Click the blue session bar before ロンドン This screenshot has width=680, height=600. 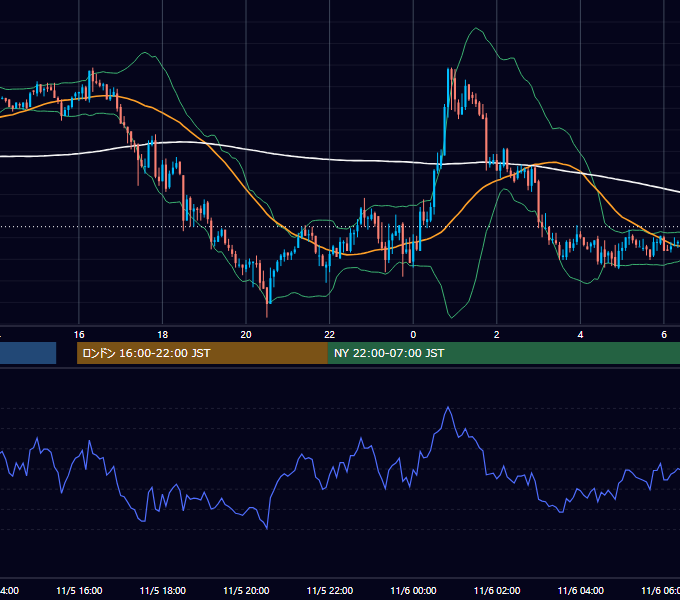coord(28,353)
